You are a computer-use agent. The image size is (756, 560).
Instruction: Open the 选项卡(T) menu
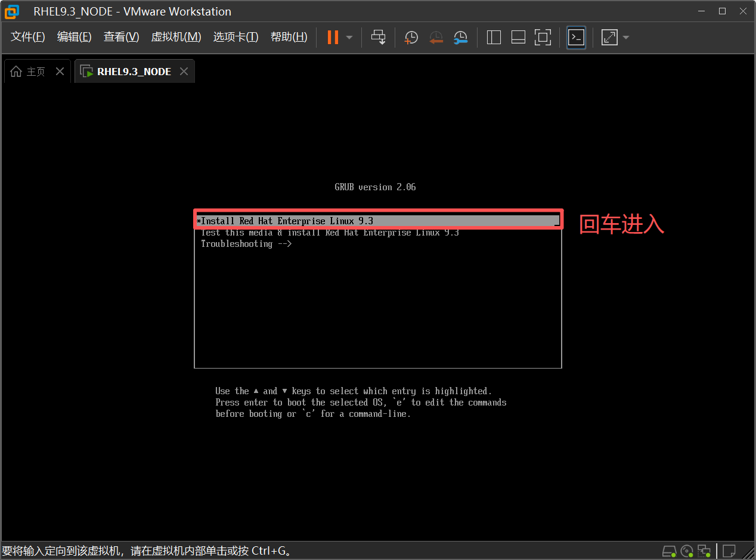(236, 37)
